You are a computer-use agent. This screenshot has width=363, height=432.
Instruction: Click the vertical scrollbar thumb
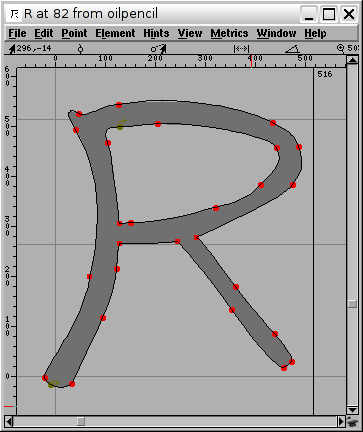click(x=352, y=304)
